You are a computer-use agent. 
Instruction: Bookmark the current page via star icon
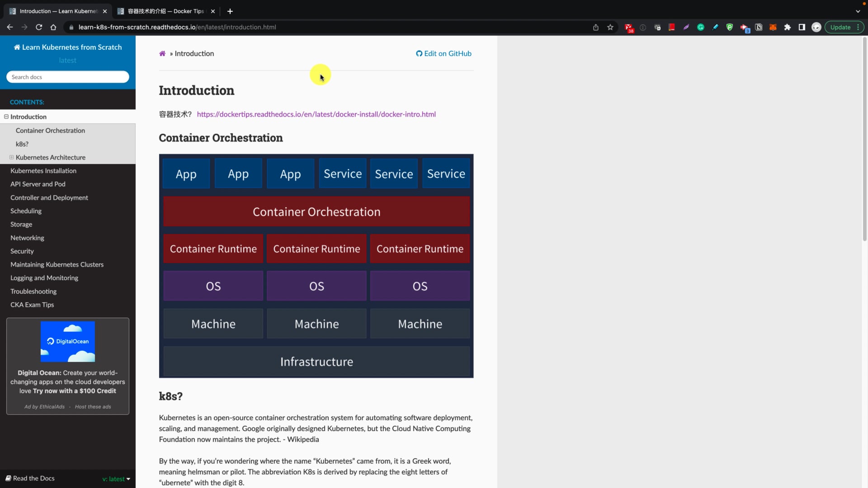610,27
